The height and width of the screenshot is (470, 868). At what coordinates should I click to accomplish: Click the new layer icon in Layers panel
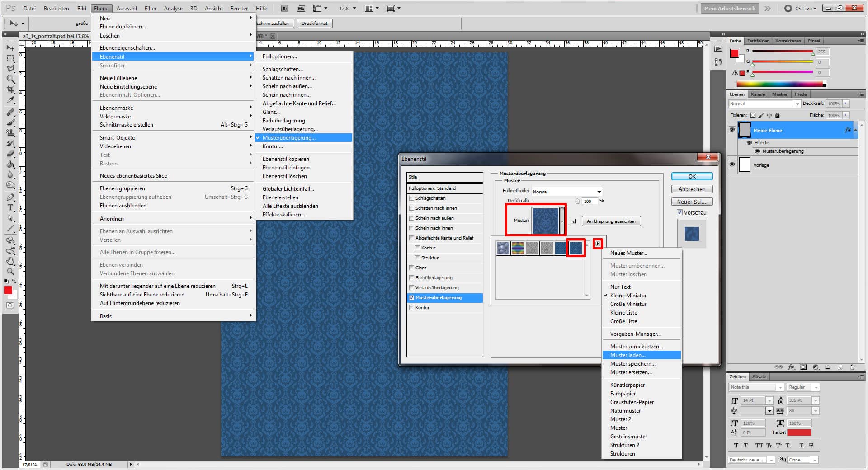[x=840, y=367]
